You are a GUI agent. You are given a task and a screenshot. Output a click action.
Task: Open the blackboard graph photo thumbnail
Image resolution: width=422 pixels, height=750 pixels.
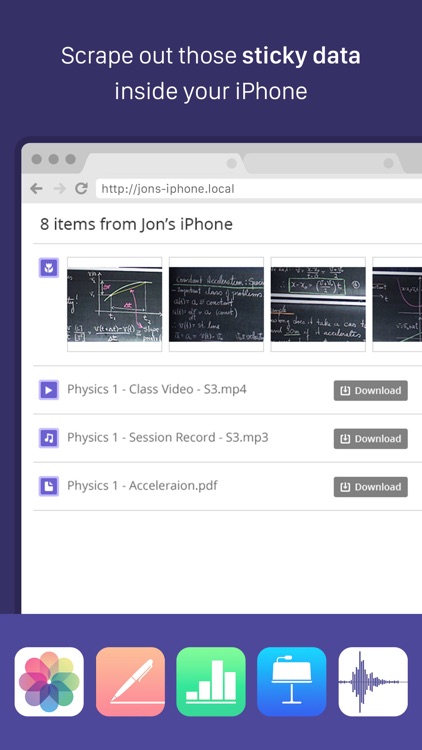click(114, 304)
